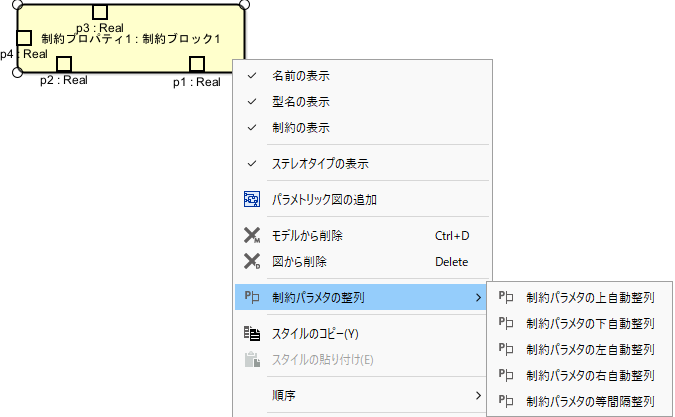Click the p2 : Real label
The height and width of the screenshot is (417, 675).
(x=64, y=80)
